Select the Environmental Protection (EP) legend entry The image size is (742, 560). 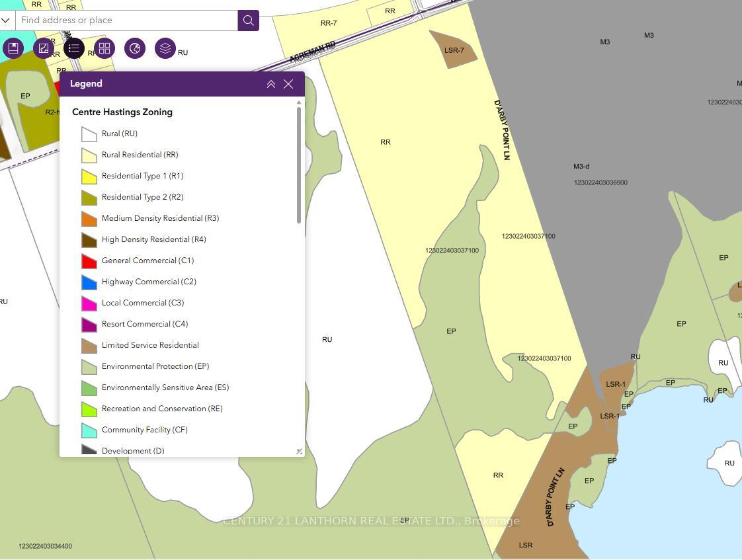(155, 366)
